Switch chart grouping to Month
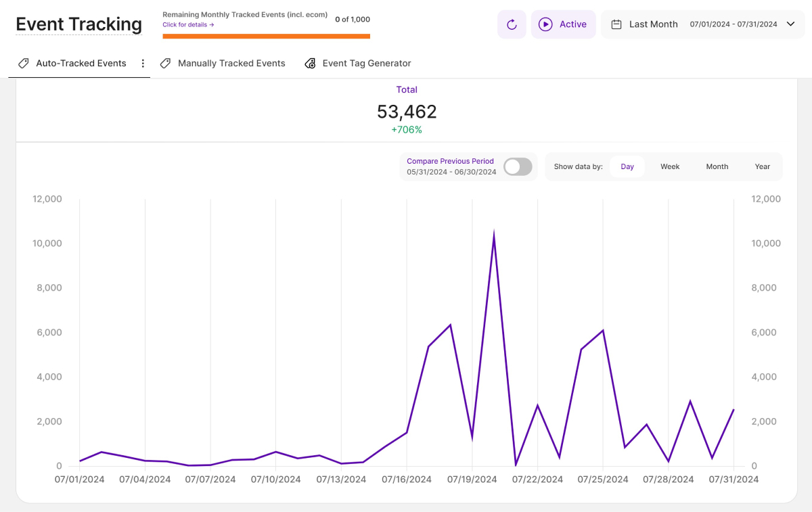The width and height of the screenshot is (812, 512). [x=717, y=166]
